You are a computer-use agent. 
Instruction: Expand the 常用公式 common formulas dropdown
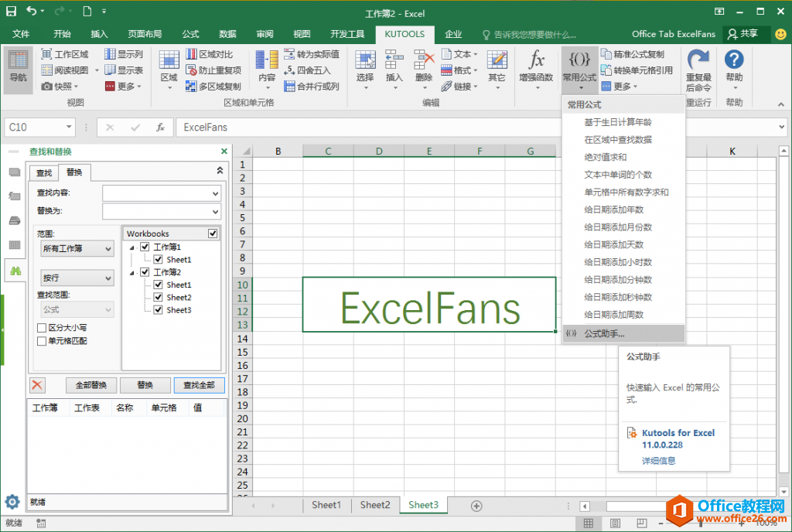[x=579, y=70]
